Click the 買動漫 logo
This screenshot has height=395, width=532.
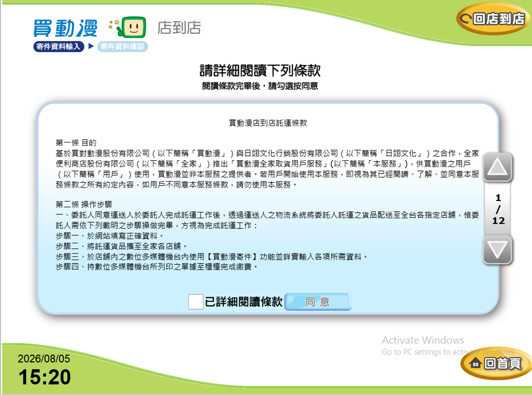[66, 28]
